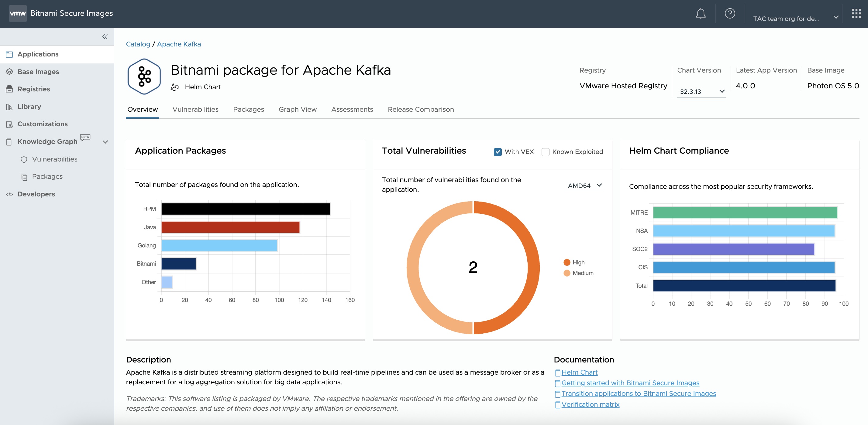
Task: Click the VMware logo in header
Action: click(x=18, y=13)
